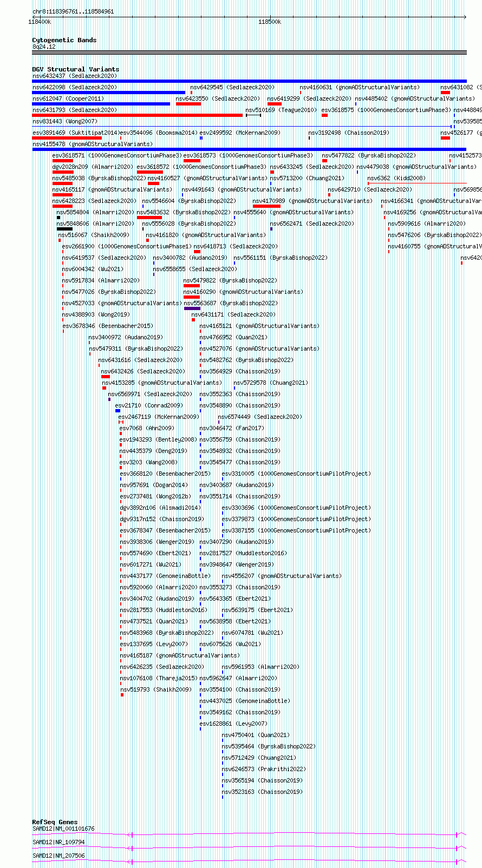The width and height of the screenshot is (482, 868).
Task: Click nsv3192498 (Chaisson2019) label
Action: tap(348, 133)
